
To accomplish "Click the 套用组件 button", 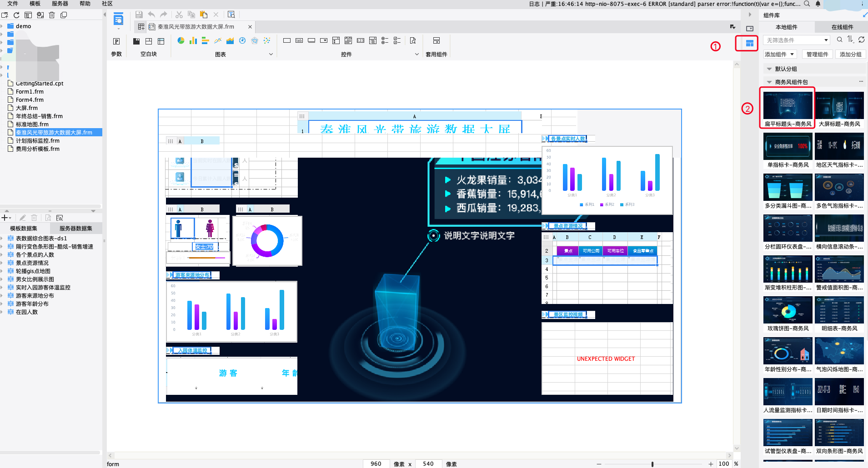I will point(437,47).
